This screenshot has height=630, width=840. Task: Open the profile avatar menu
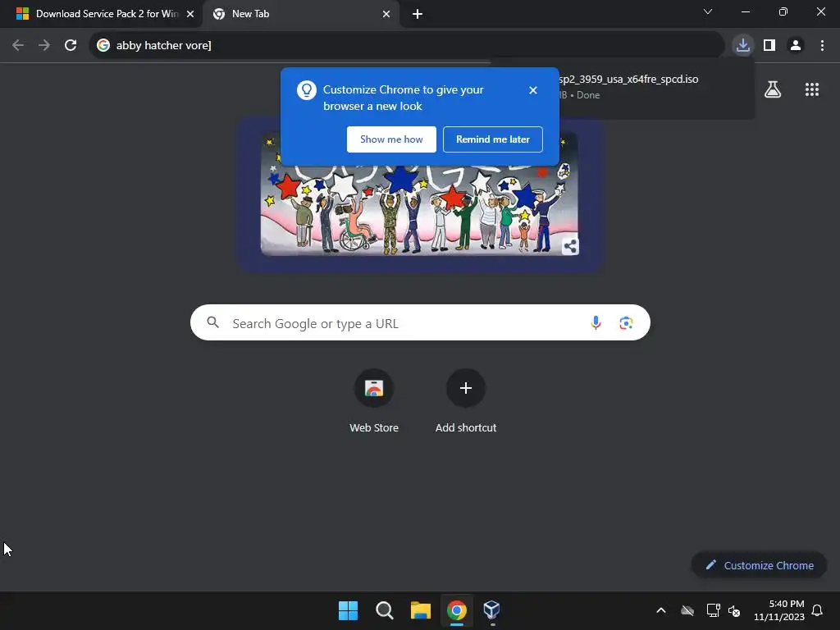pyautogui.click(x=796, y=45)
